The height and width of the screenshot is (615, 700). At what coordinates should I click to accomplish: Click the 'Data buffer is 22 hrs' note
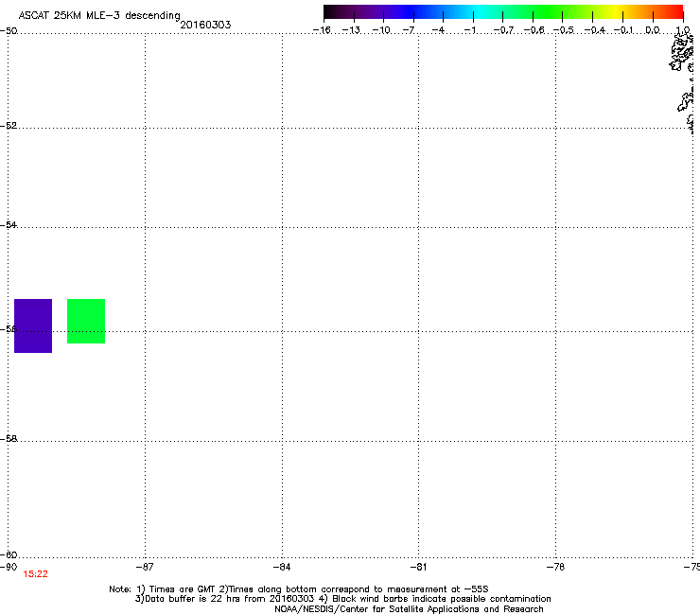click(x=342, y=599)
